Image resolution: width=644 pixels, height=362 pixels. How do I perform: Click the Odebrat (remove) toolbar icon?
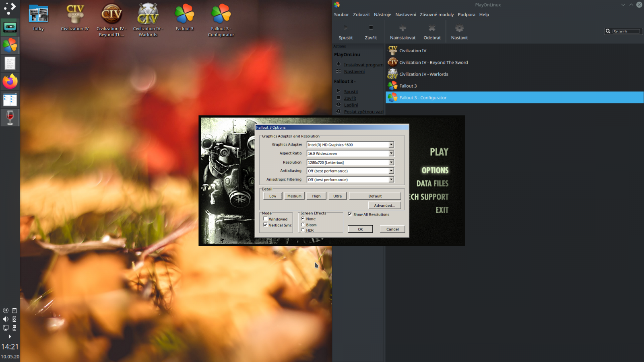pyautogui.click(x=431, y=31)
